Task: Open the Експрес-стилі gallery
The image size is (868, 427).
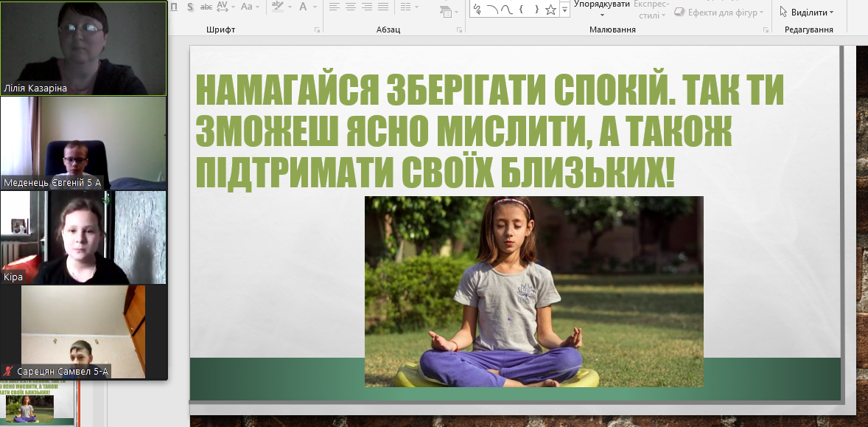Action: tap(651, 9)
